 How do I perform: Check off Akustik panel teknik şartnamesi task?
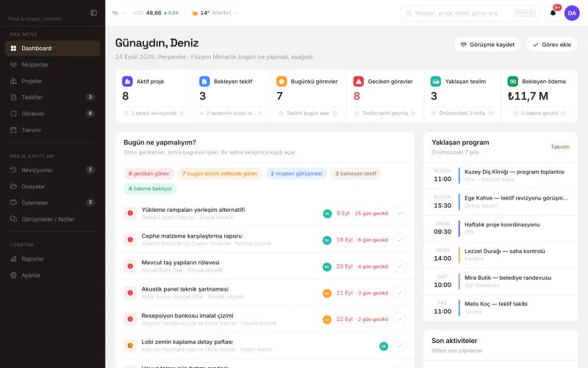click(x=400, y=293)
